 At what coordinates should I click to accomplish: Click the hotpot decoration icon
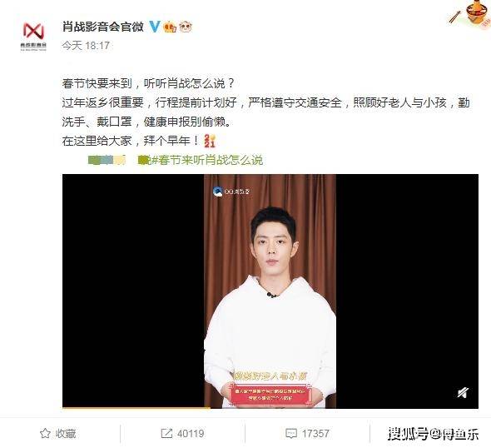point(473,14)
